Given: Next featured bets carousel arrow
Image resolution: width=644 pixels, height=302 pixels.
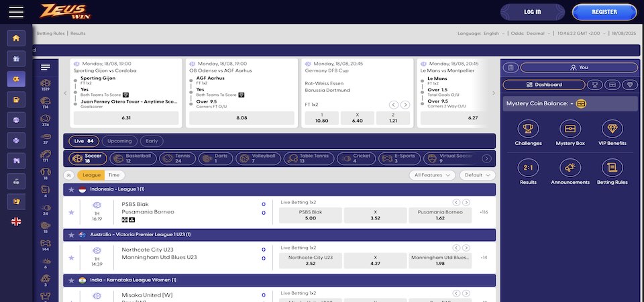Looking at the screenshot, I should tap(494, 93).
